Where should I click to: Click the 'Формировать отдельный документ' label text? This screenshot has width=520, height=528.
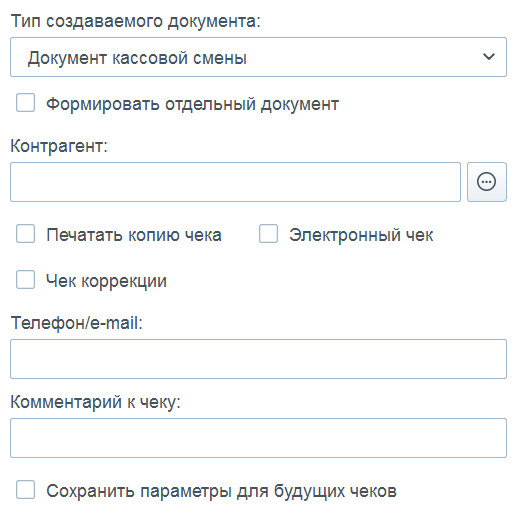193,104
